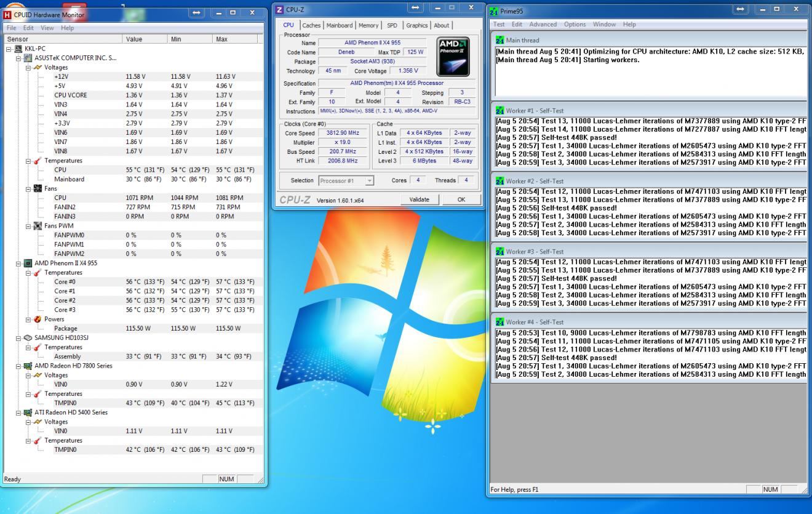Click the Fans PWM icon
This screenshot has height=514, width=812.
38,225
